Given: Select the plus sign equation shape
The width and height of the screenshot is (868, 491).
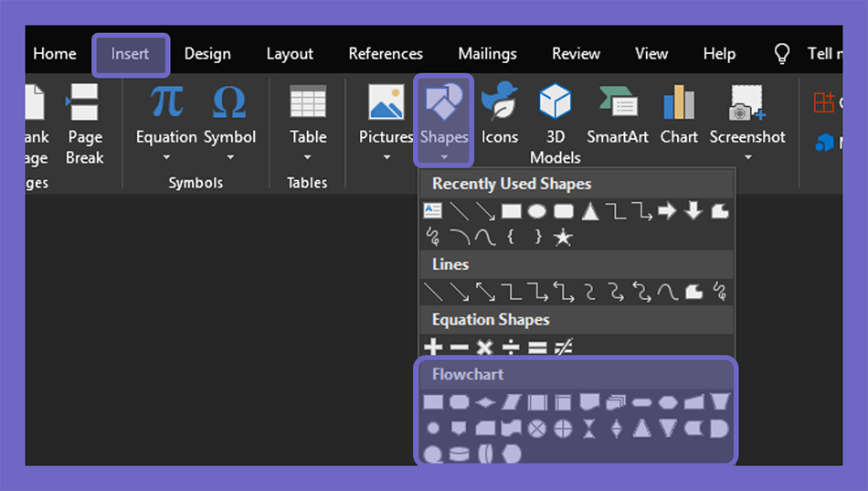Looking at the screenshot, I should pos(433,347).
